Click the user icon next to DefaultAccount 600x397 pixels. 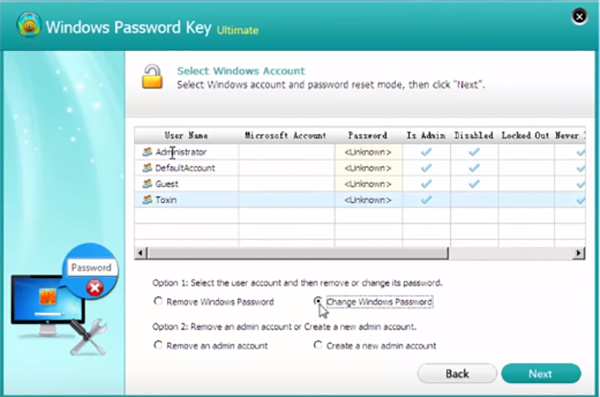point(147,168)
